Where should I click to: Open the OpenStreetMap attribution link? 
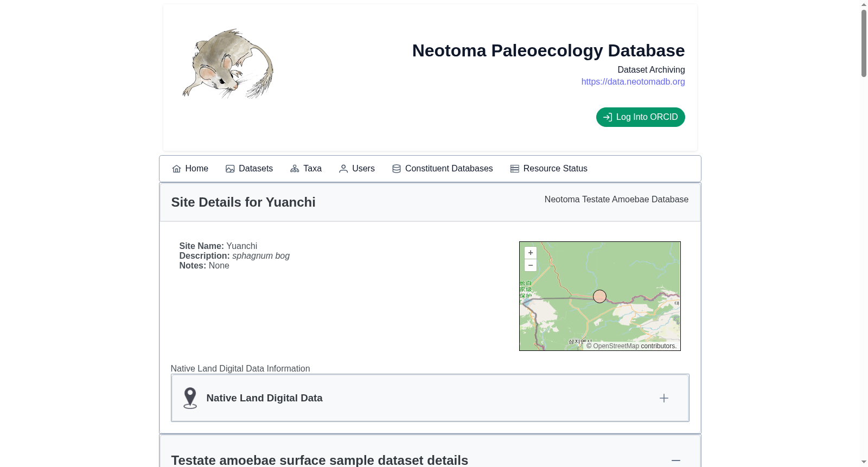tap(616, 346)
